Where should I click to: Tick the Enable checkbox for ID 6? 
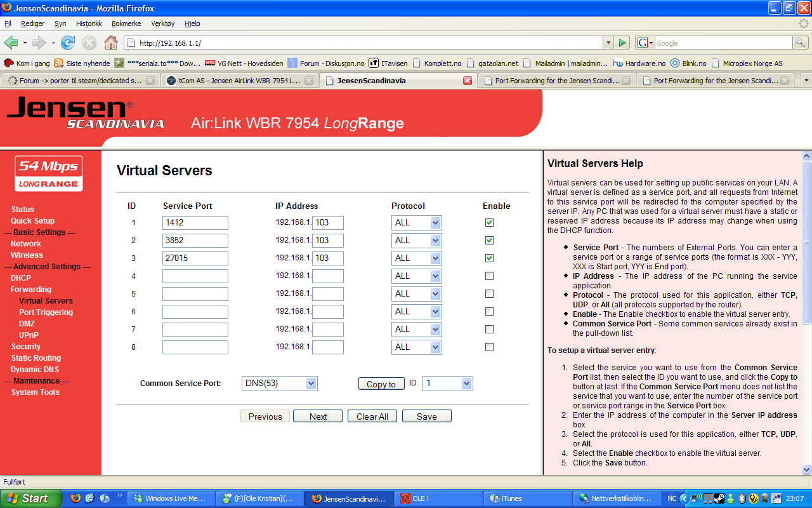click(x=489, y=312)
